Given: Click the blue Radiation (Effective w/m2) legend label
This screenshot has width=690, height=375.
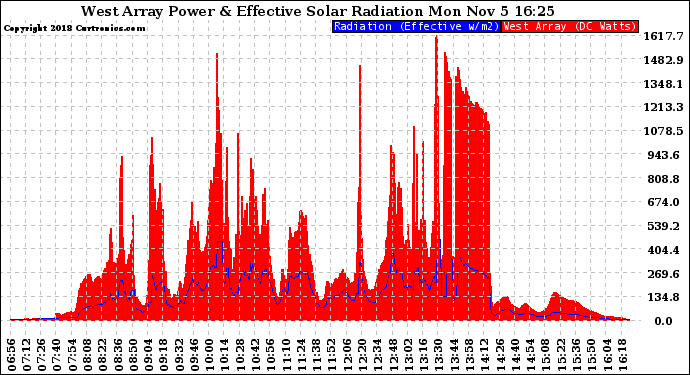Looking at the screenshot, I should 416,26.
